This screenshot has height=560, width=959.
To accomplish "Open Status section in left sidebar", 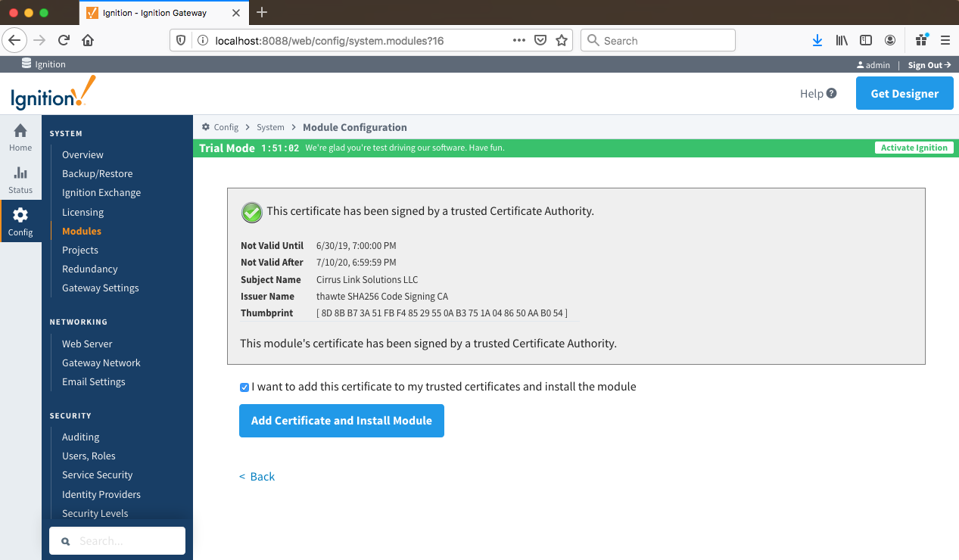I will (20, 179).
